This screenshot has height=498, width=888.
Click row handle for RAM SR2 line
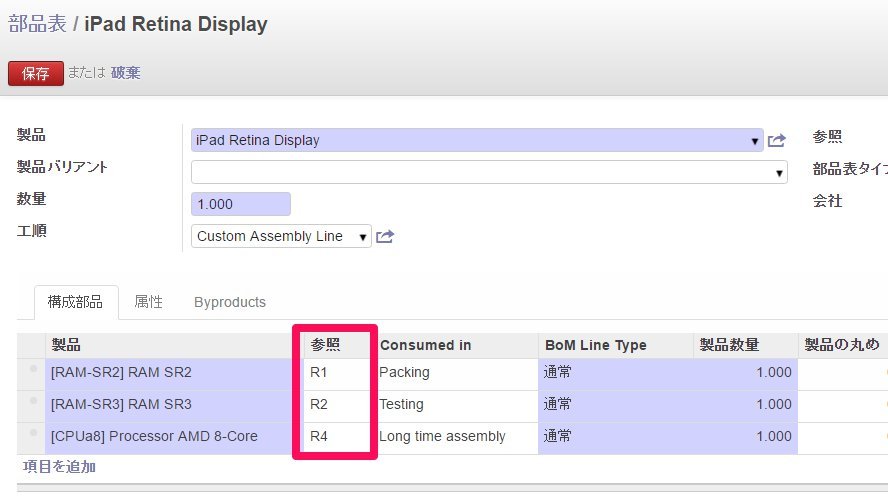pos(33,369)
